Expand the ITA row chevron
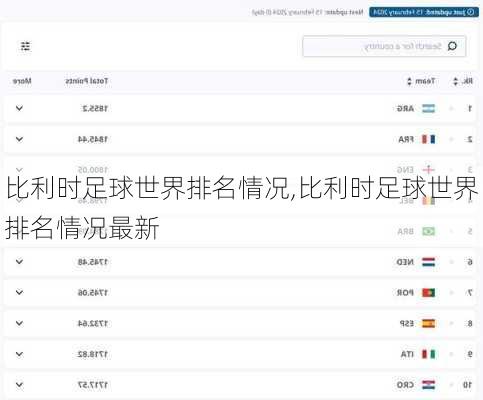 click(19, 354)
